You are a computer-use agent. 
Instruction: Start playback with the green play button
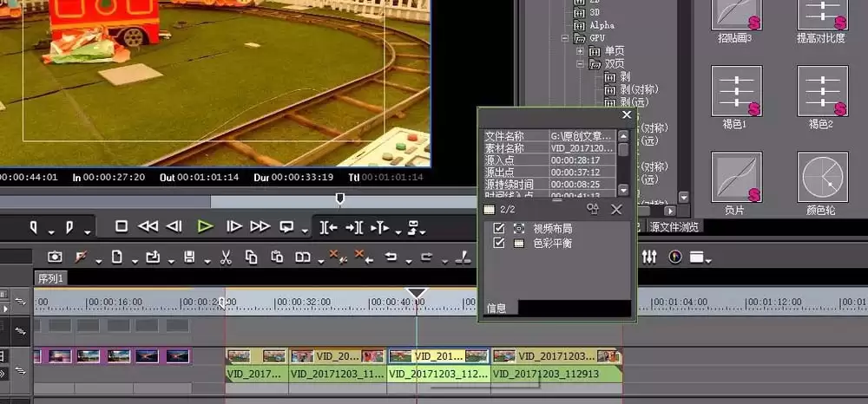pos(205,226)
